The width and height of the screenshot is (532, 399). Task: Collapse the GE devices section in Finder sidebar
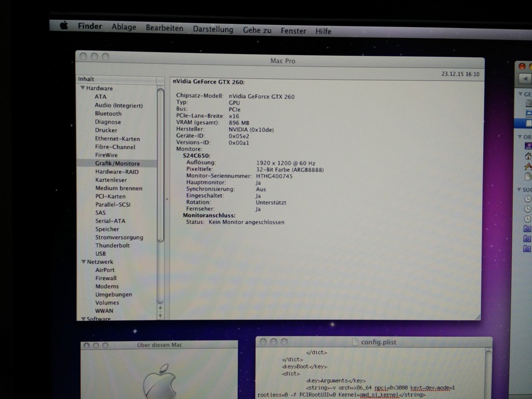pos(520,94)
